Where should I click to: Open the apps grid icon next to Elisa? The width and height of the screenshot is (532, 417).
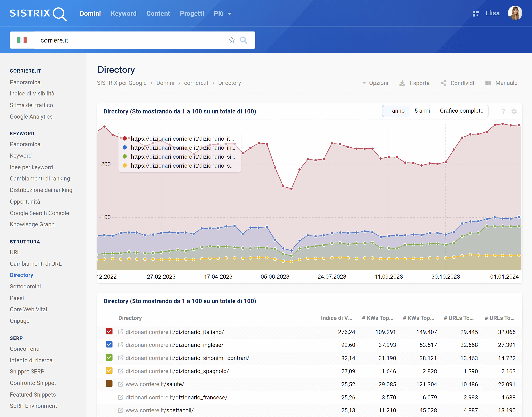(475, 13)
